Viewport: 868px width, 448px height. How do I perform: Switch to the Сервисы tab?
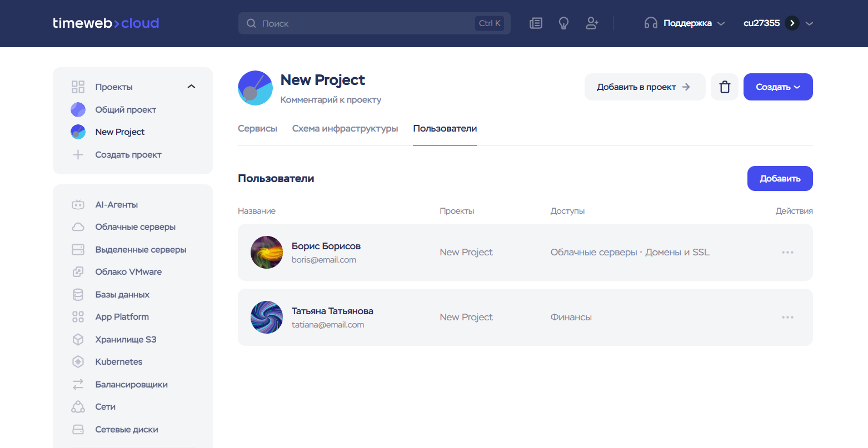(257, 129)
